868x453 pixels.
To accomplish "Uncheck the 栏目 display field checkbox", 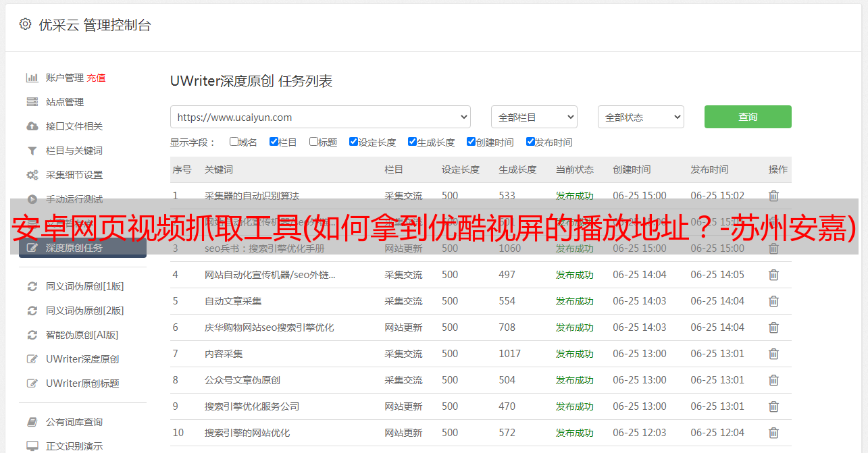I will coord(274,142).
